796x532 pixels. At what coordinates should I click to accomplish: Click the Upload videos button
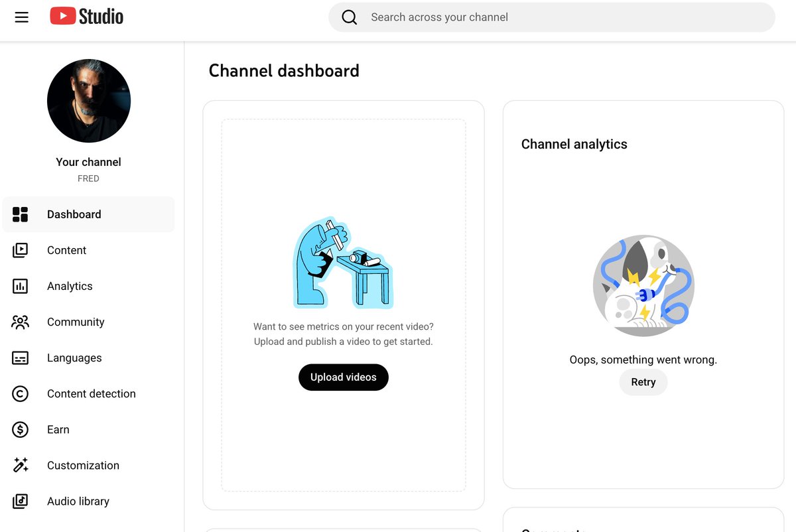click(x=344, y=377)
